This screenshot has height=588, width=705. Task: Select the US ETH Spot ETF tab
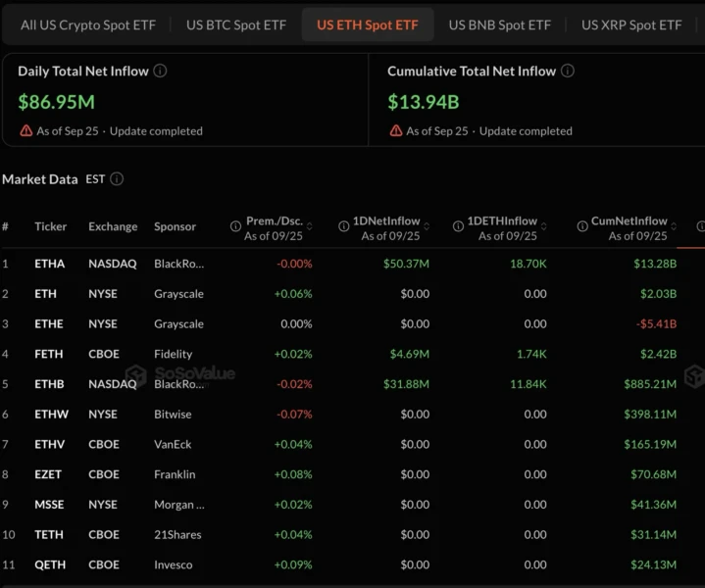pyautogui.click(x=368, y=25)
